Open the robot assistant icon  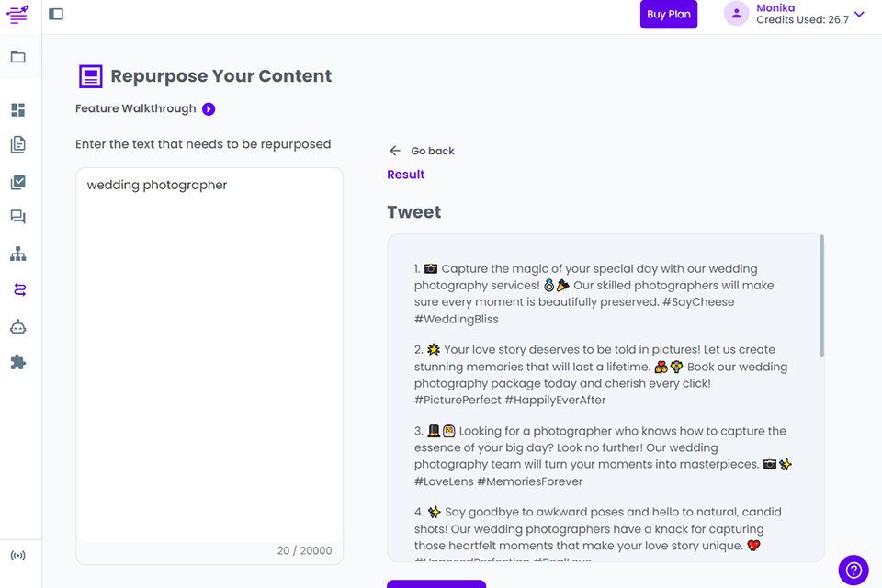tap(18, 326)
